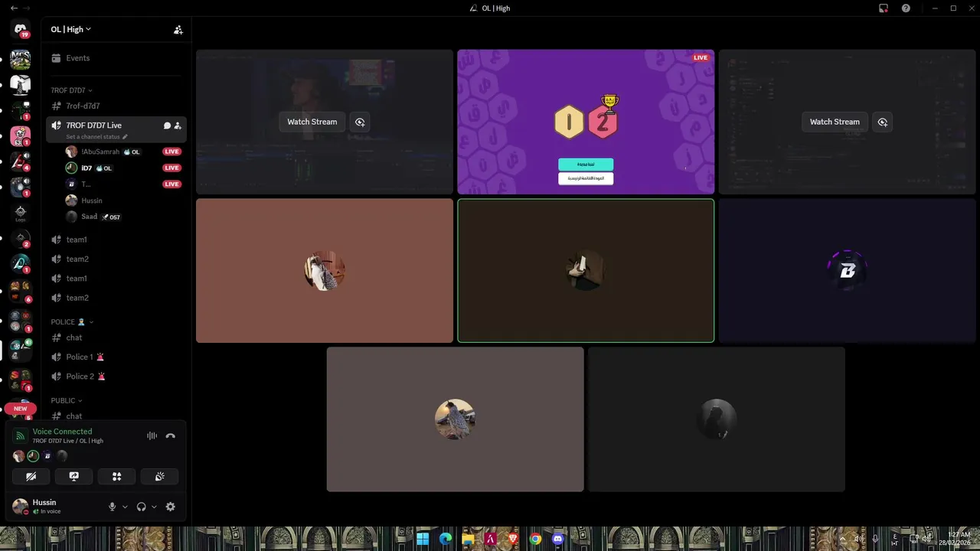Join the first team1 voice channel
This screenshot has height=551, width=980.
pos(115,240)
